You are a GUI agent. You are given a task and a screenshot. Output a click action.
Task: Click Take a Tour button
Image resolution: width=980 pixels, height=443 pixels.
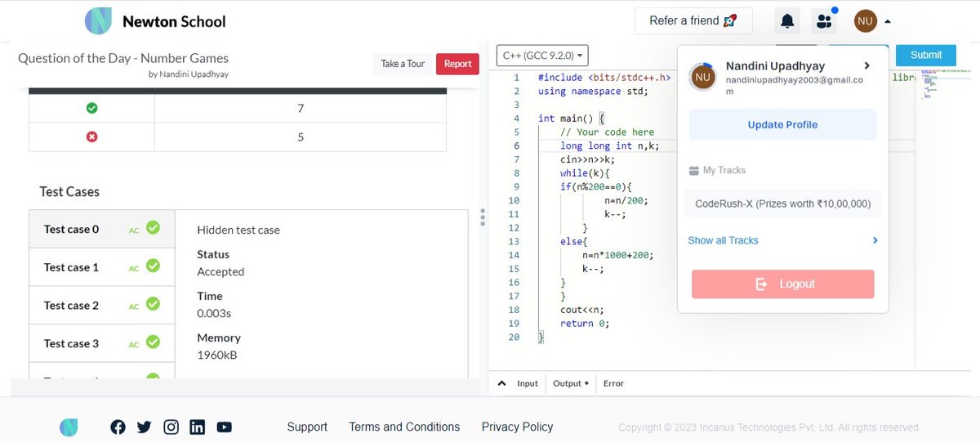403,64
